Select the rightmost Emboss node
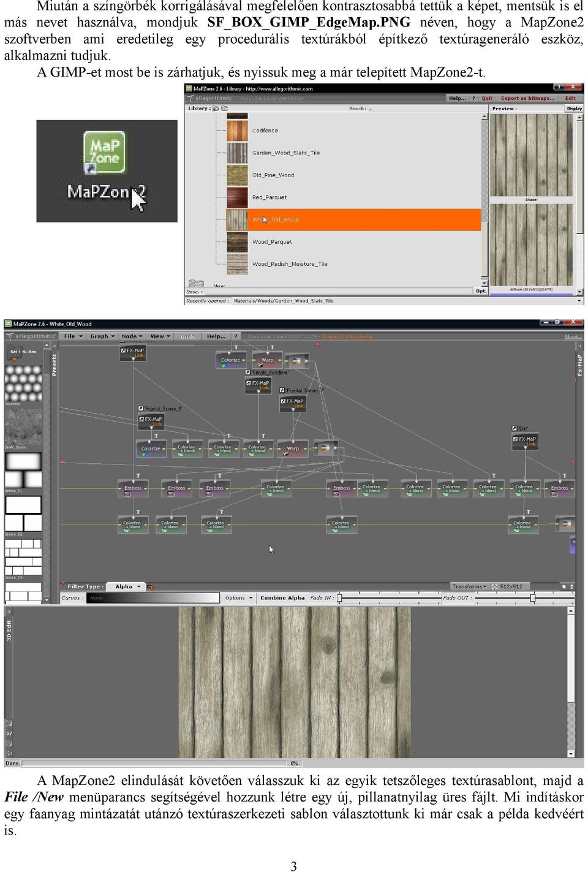This screenshot has width=588, height=872. [x=560, y=488]
